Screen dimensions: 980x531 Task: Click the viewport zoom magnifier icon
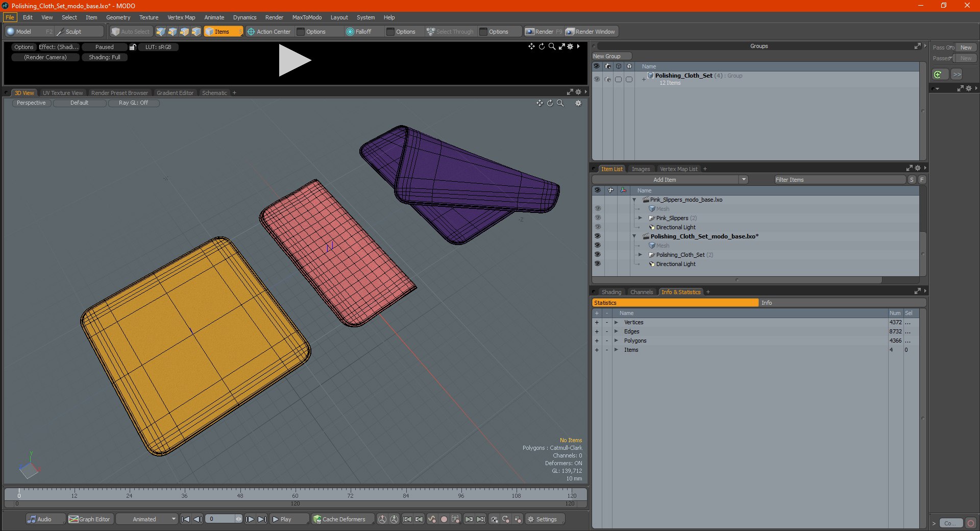560,103
